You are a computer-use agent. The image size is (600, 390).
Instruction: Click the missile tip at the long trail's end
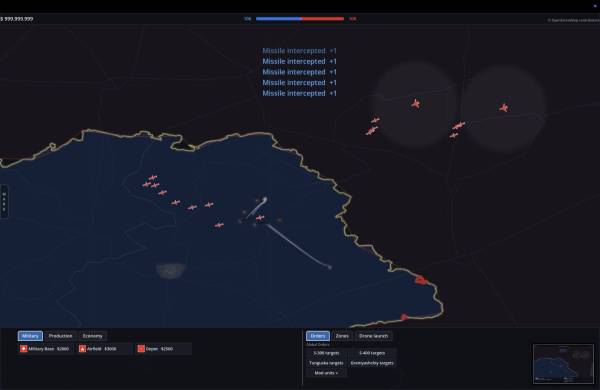330,267
